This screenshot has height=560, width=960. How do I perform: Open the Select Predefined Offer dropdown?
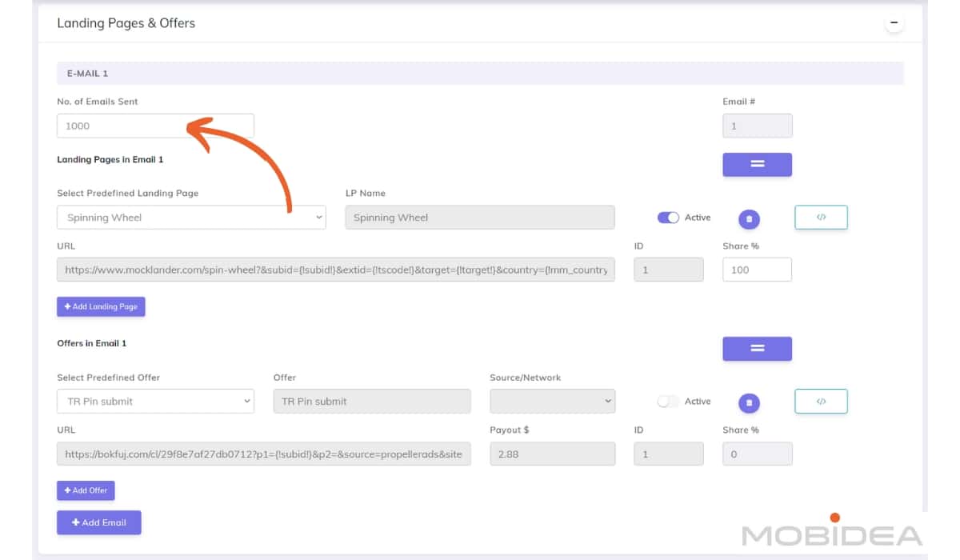click(155, 402)
